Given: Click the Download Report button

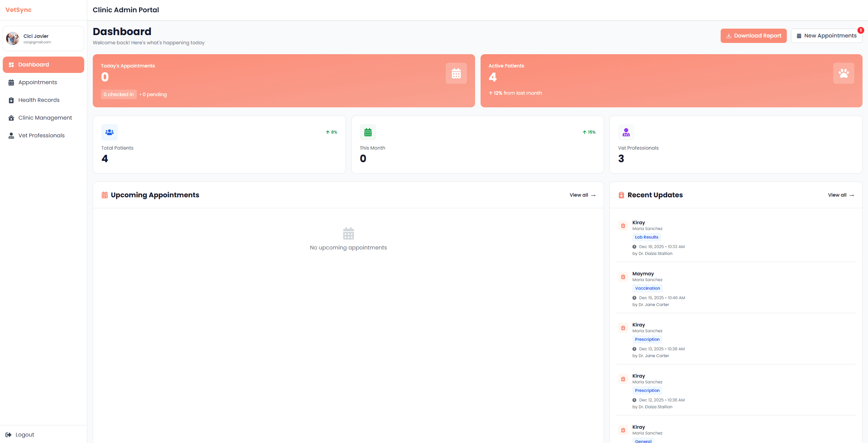Looking at the screenshot, I should pos(753,36).
